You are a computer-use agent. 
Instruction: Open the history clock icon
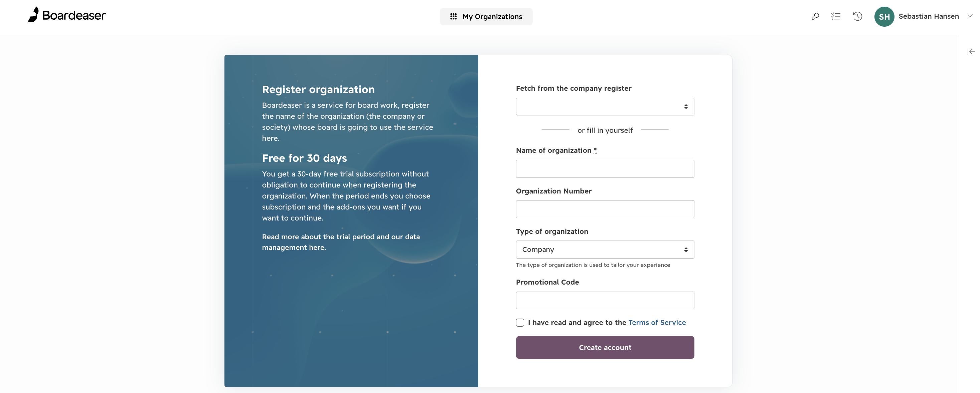click(857, 16)
